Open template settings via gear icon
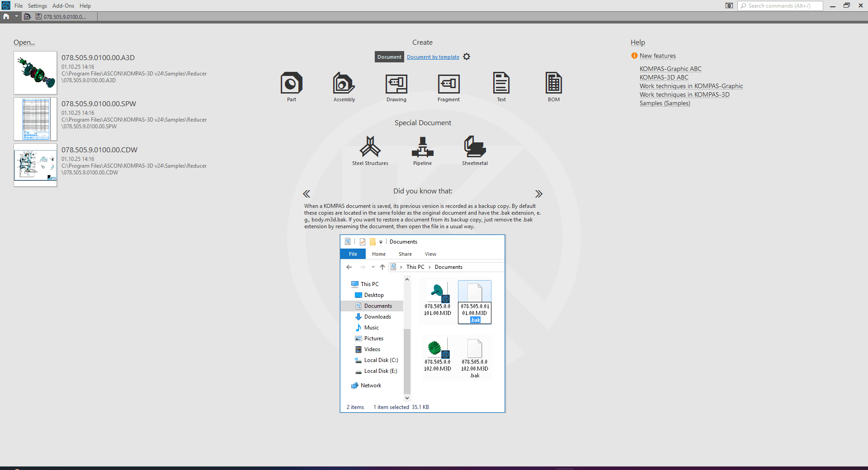Screen dimensions: 868x470 467,56
